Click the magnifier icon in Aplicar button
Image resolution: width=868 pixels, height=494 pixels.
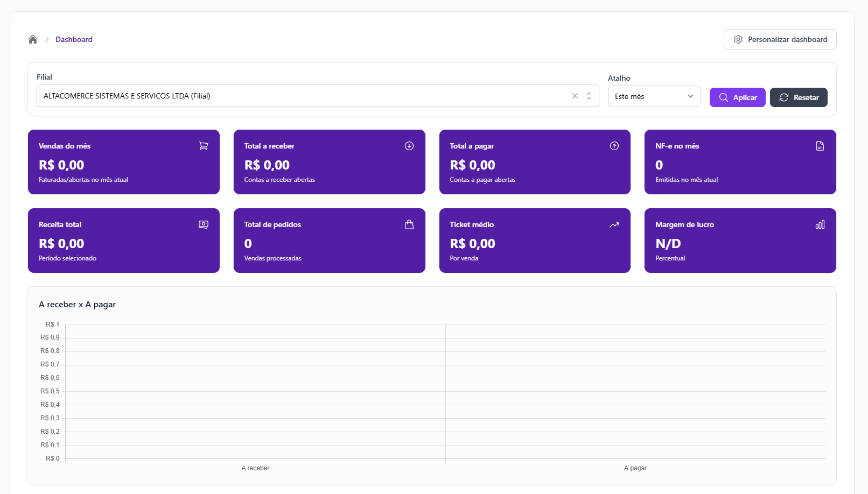(724, 97)
